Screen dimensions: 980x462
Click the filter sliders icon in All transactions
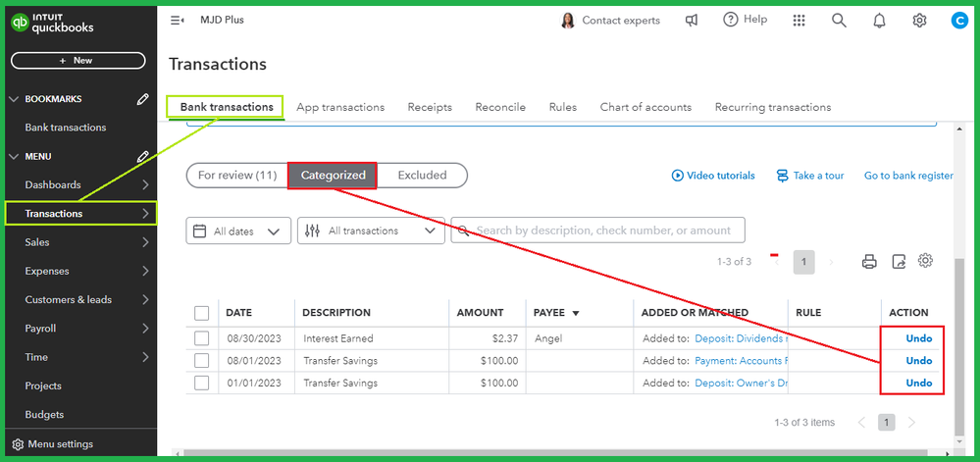pyautogui.click(x=312, y=231)
